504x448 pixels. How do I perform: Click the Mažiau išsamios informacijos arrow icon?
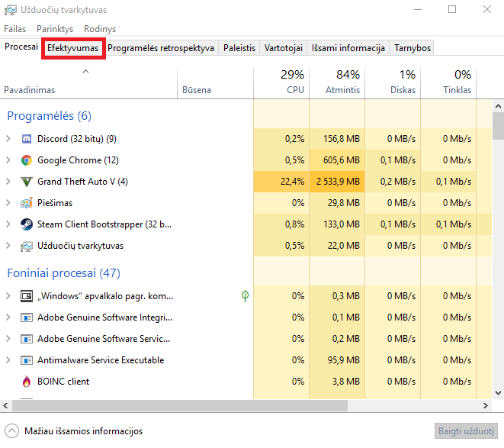point(12,431)
